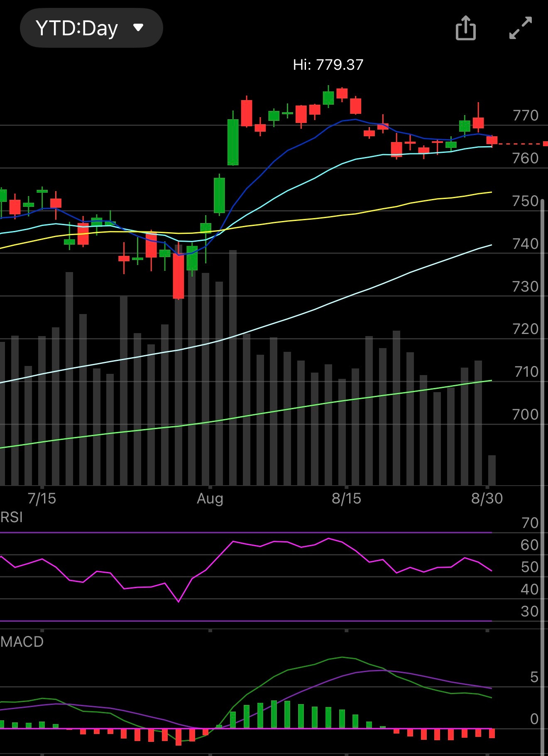The image size is (548, 756).
Task: Select the "Hi: 779.37" high label
Action: pyautogui.click(x=328, y=64)
